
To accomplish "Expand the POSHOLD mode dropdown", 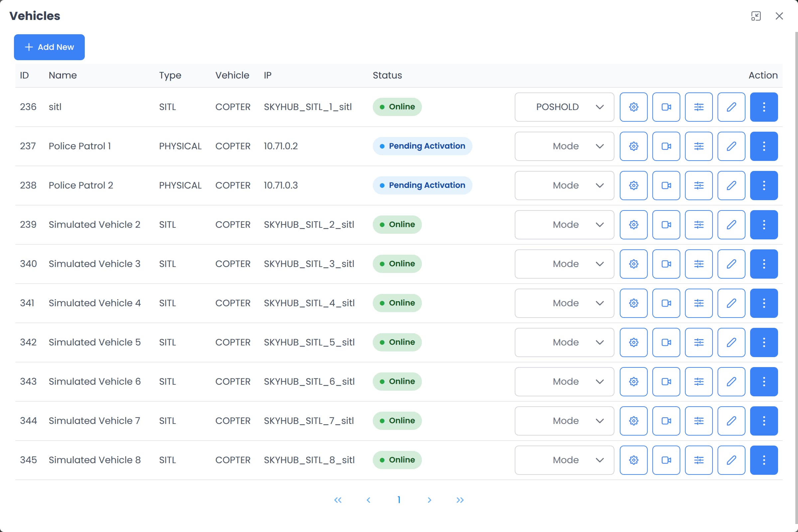I will pyautogui.click(x=564, y=107).
